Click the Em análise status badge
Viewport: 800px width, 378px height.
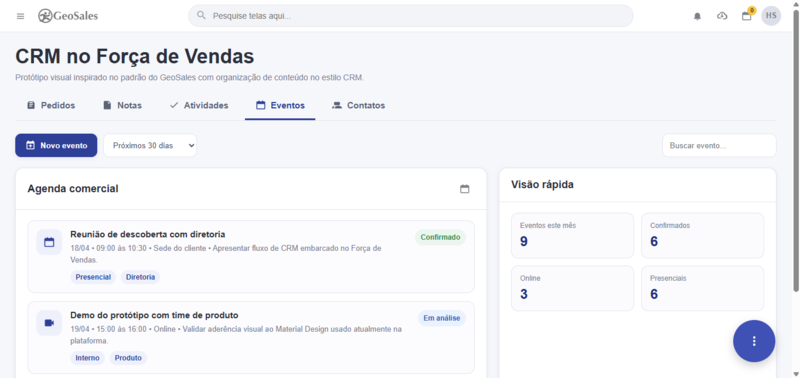pyautogui.click(x=442, y=318)
